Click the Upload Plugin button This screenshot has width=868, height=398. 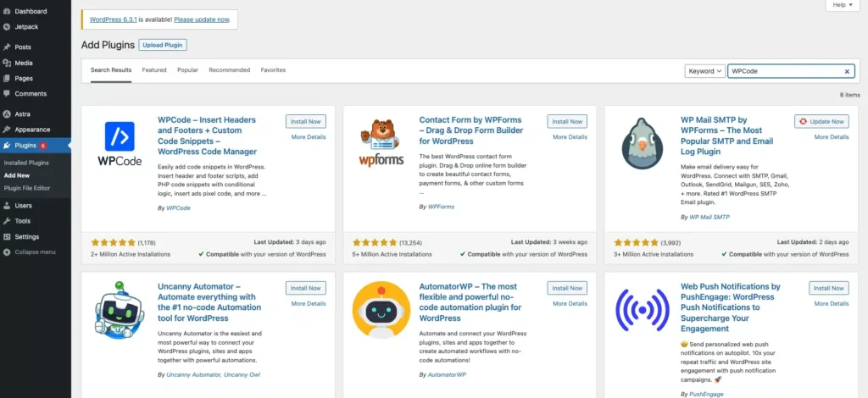(x=163, y=45)
